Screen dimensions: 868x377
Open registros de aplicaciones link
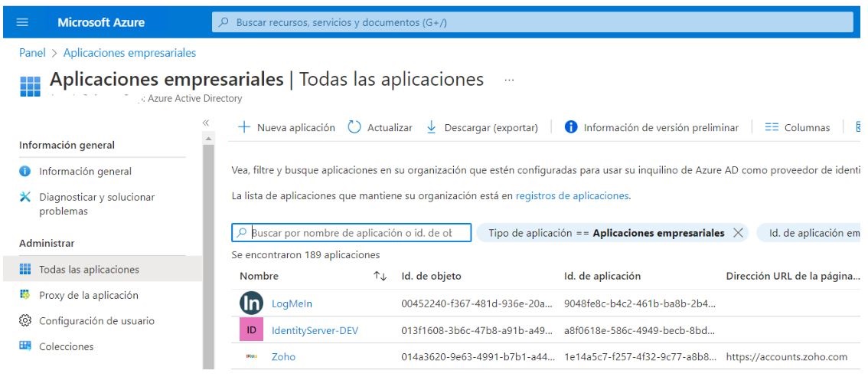click(x=573, y=195)
